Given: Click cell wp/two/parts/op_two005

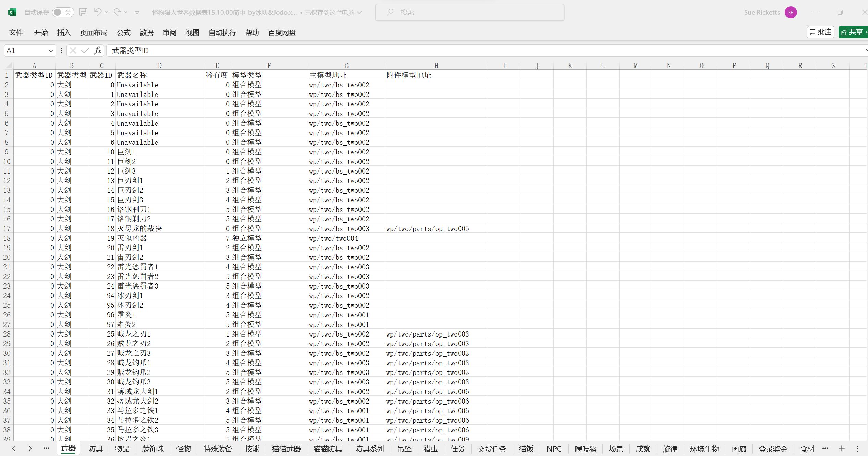Looking at the screenshot, I should (x=436, y=229).
